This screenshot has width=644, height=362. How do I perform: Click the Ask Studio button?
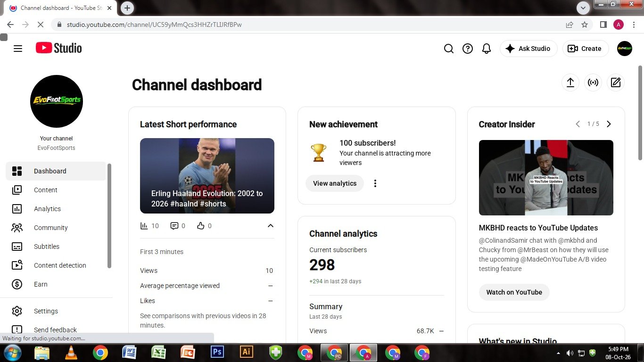[528, 49]
